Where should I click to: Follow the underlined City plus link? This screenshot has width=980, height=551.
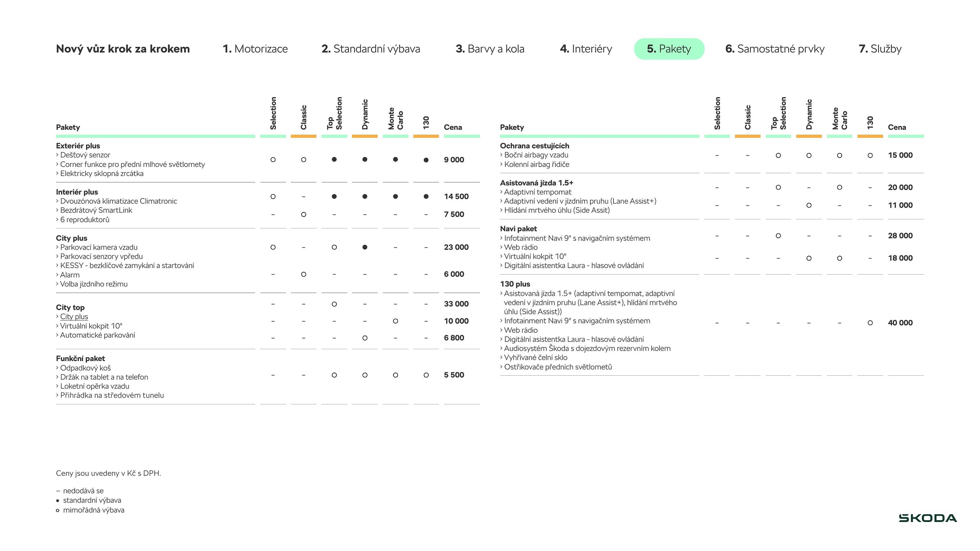tap(74, 316)
